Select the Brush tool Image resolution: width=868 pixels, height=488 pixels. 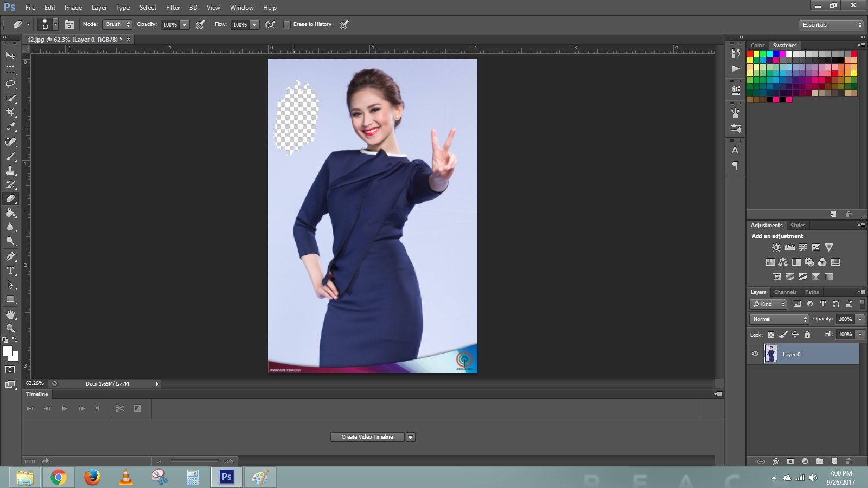click(x=10, y=156)
